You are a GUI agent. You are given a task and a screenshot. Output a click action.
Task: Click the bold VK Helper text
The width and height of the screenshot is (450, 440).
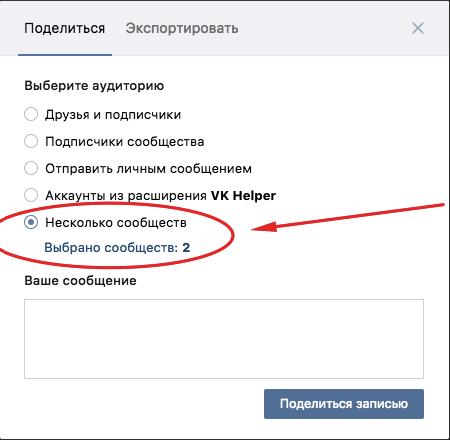[243, 195]
